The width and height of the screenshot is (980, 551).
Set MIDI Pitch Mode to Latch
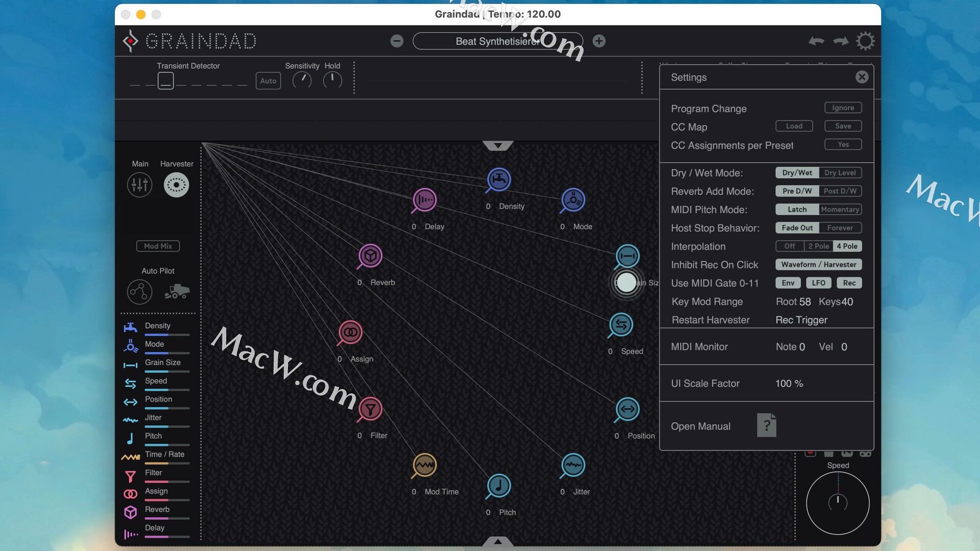pyautogui.click(x=797, y=210)
